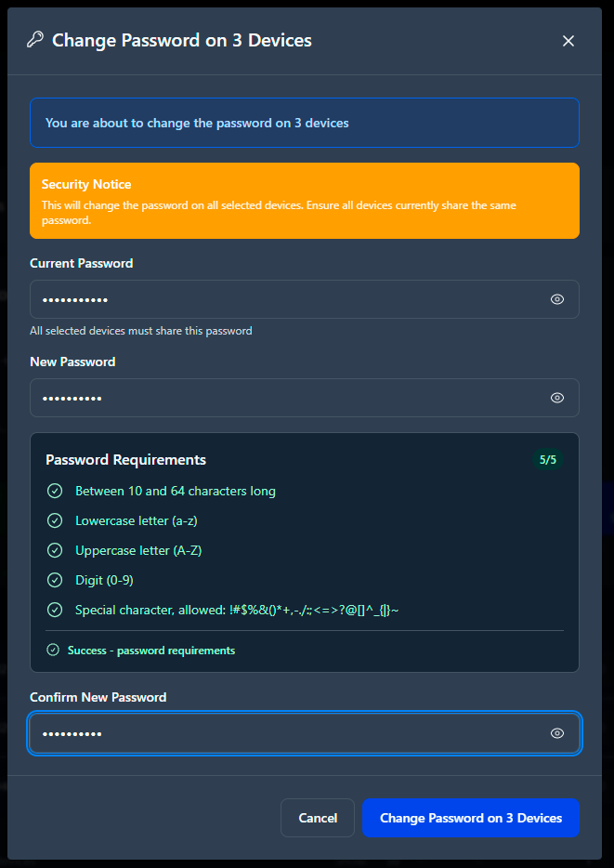Close the Change Password dialog with X
This screenshot has width=614, height=868.
coord(568,41)
